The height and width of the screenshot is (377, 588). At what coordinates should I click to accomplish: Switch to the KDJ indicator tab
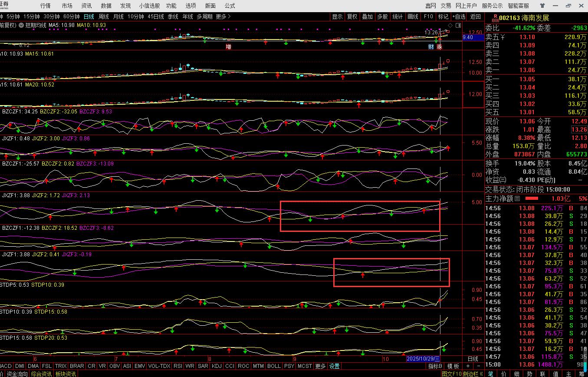(x=217, y=366)
